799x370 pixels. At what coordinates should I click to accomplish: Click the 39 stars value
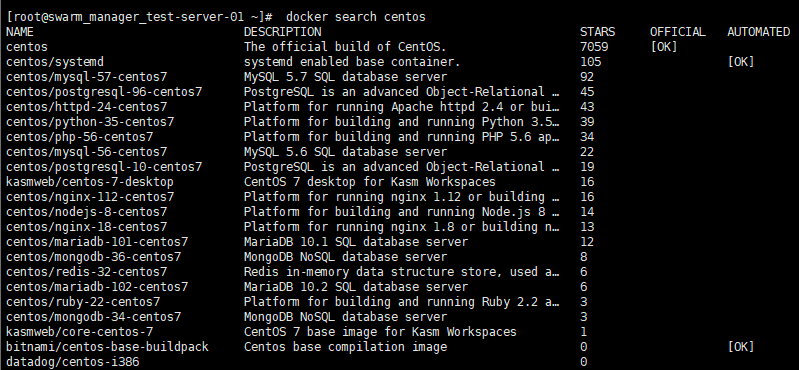[x=587, y=122]
